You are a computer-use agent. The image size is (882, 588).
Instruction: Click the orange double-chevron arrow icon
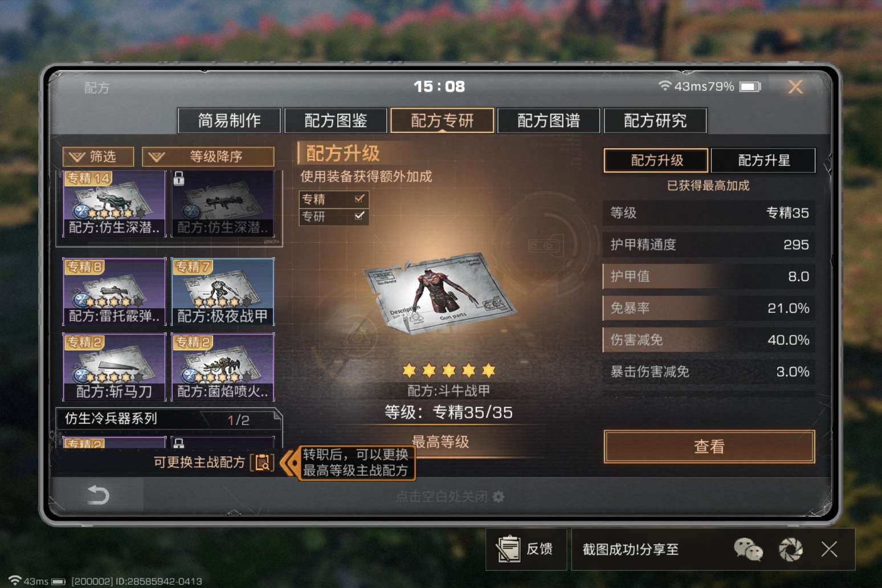click(289, 462)
